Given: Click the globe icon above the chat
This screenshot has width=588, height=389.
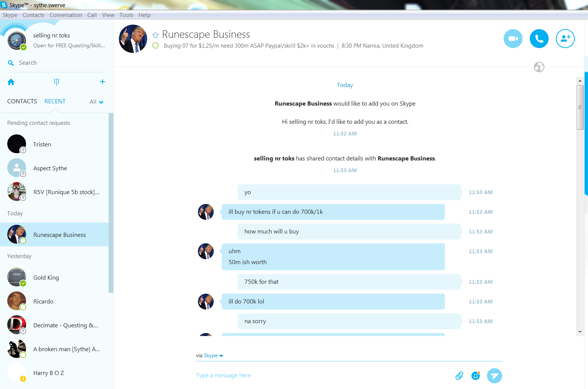Looking at the screenshot, I should click(x=539, y=67).
